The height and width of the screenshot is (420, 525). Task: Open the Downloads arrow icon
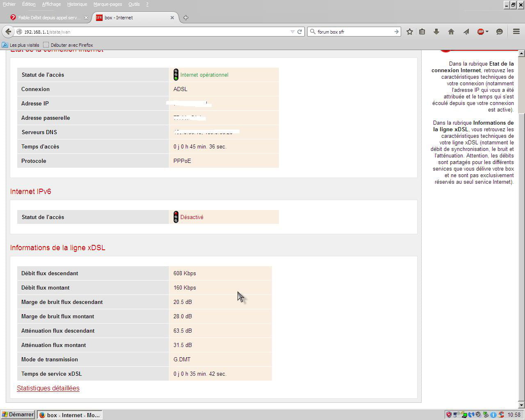coord(436,32)
